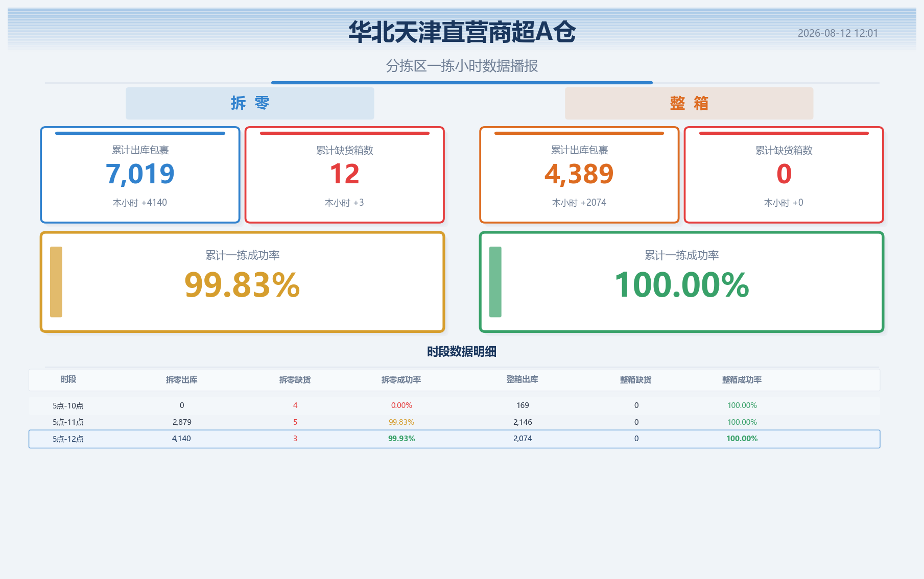This screenshot has height=579, width=924.
Task: Click the value 12 in 拆零 累计缺货箱数
Action: point(344,174)
